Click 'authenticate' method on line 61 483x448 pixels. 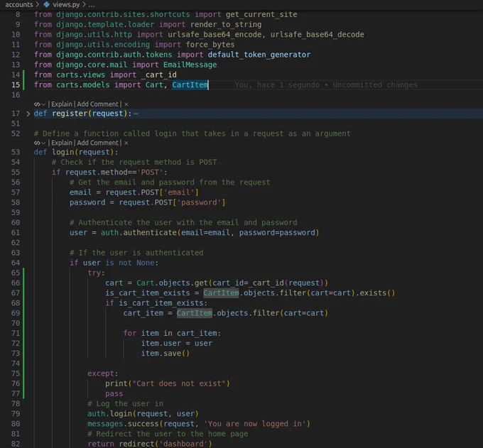pyautogui.click(x=150, y=232)
